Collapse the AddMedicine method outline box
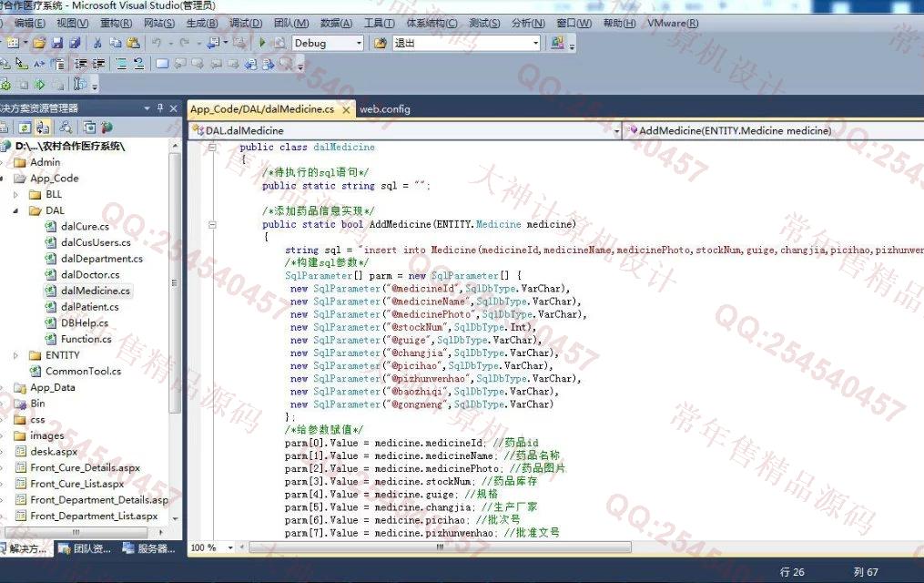The image size is (924, 583). (212, 225)
